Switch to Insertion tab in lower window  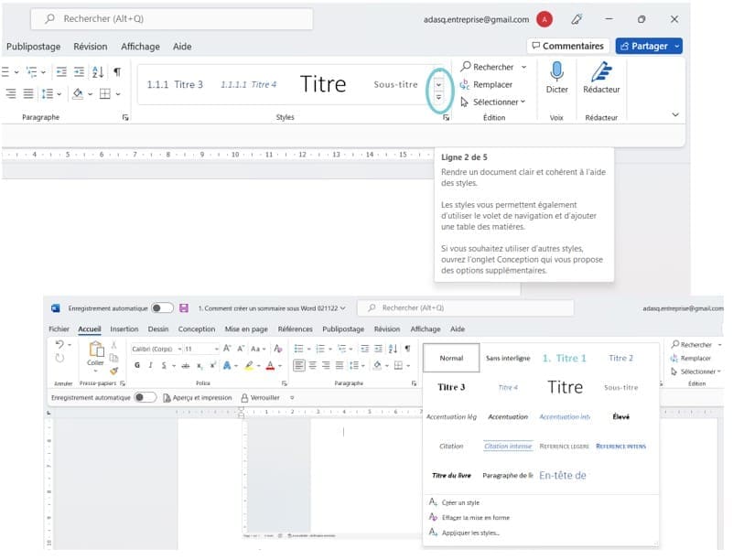[x=124, y=329]
